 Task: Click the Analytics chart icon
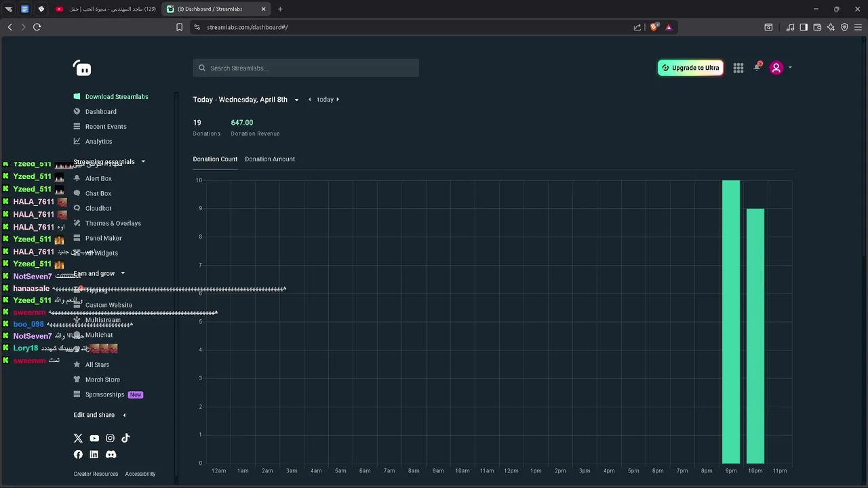coord(77,141)
